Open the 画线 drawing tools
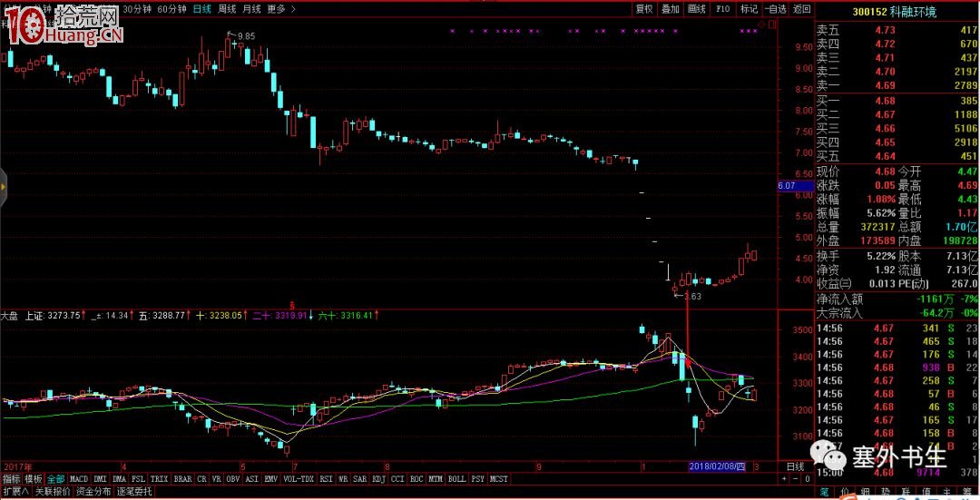980x500 pixels. [x=696, y=9]
